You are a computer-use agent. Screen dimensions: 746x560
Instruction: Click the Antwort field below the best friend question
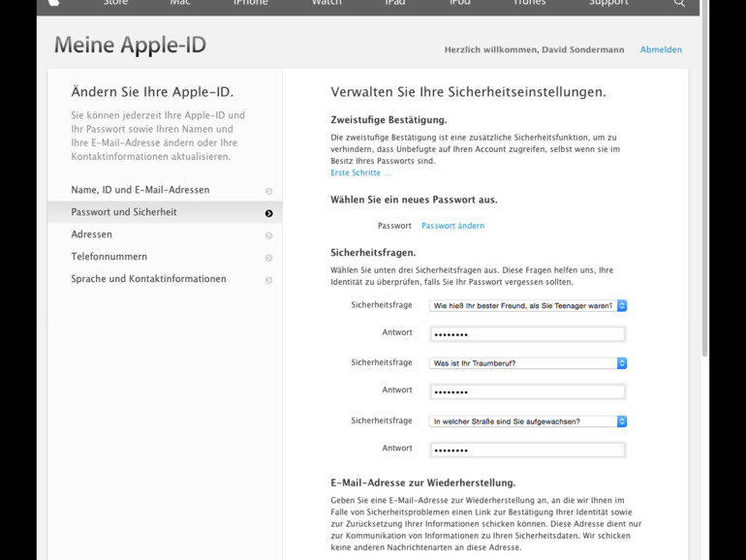pyautogui.click(x=528, y=334)
